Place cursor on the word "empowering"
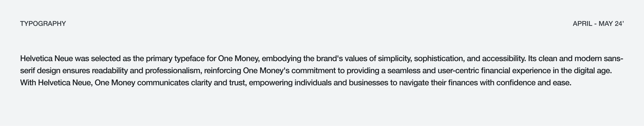Viewport: 644px width, 126px height. (271, 83)
